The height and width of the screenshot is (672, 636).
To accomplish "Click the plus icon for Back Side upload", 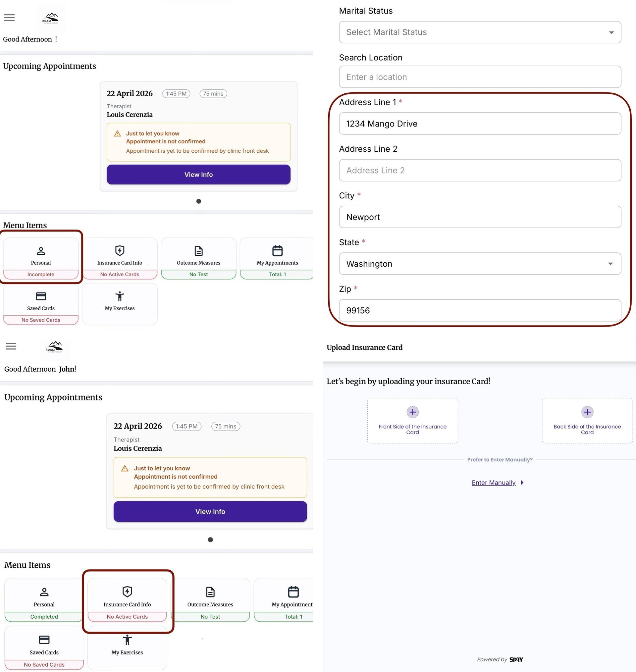I will click(587, 412).
